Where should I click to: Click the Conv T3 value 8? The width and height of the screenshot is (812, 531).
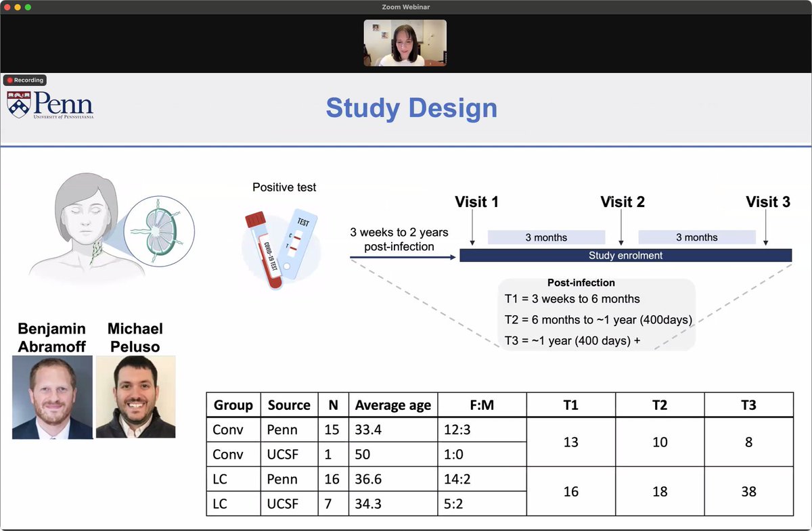pyautogui.click(x=748, y=442)
